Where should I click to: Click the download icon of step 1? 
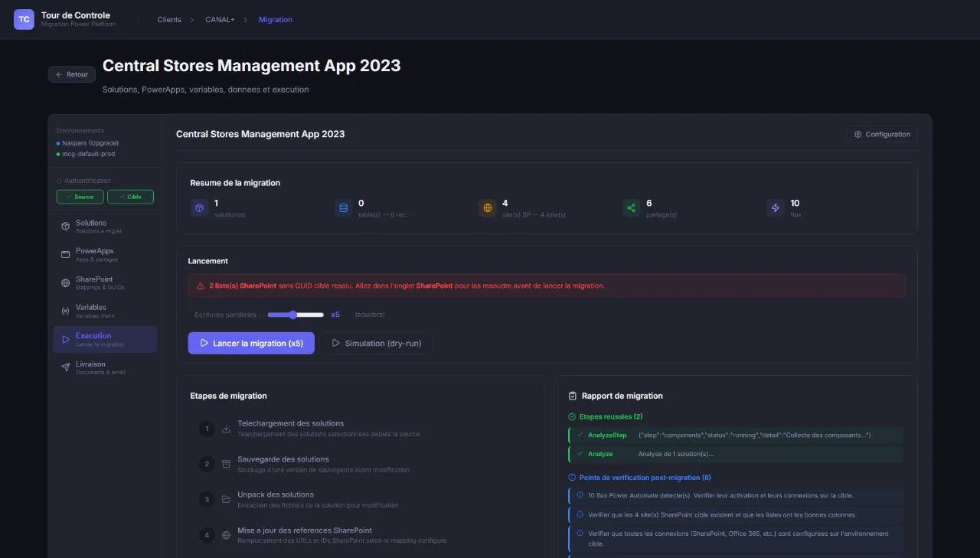tap(226, 429)
